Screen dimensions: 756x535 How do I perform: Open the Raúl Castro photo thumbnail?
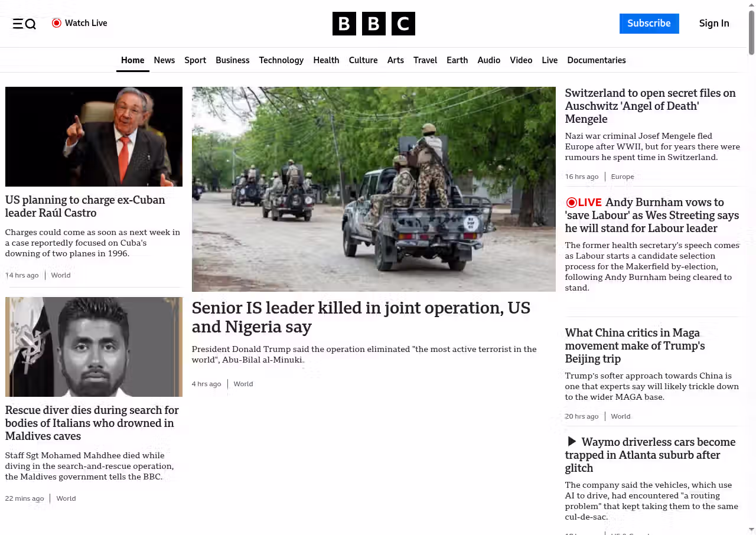tap(94, 136)
